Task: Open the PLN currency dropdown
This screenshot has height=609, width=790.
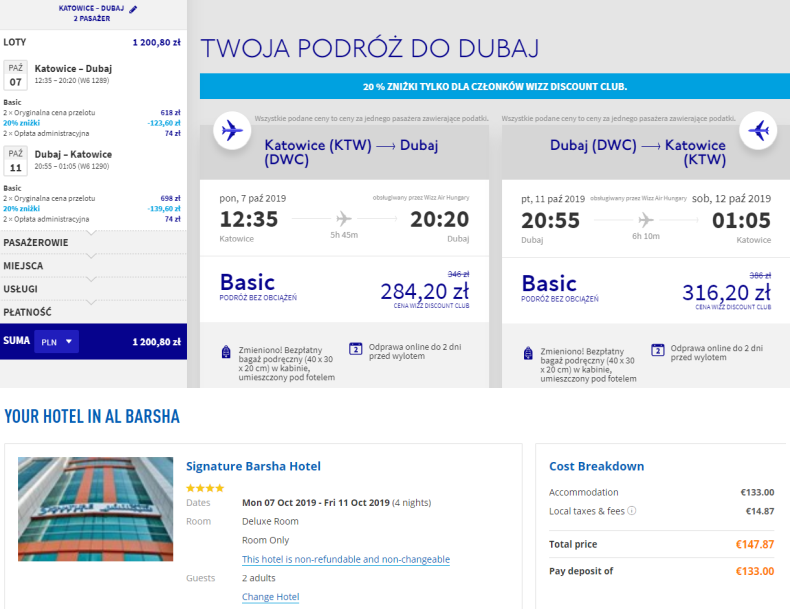Action: click(56, 342)
